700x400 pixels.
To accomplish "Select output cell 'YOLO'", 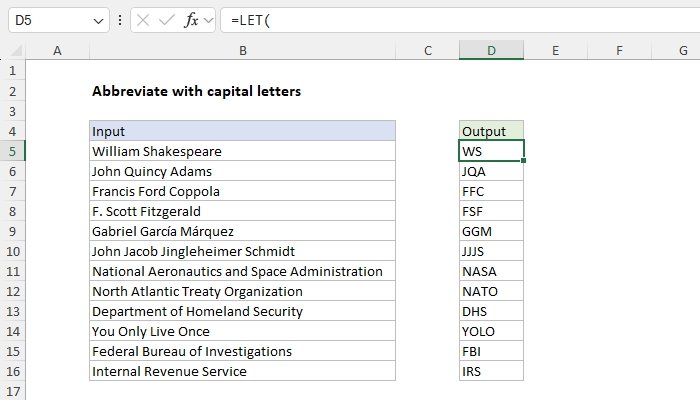I will tap(491, 331).
